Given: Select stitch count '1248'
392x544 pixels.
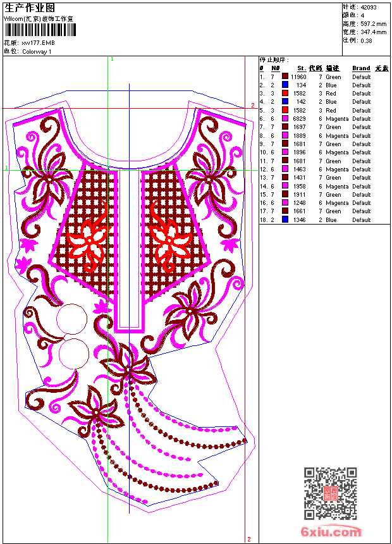Looking at the screenshot, I should 300,203.
